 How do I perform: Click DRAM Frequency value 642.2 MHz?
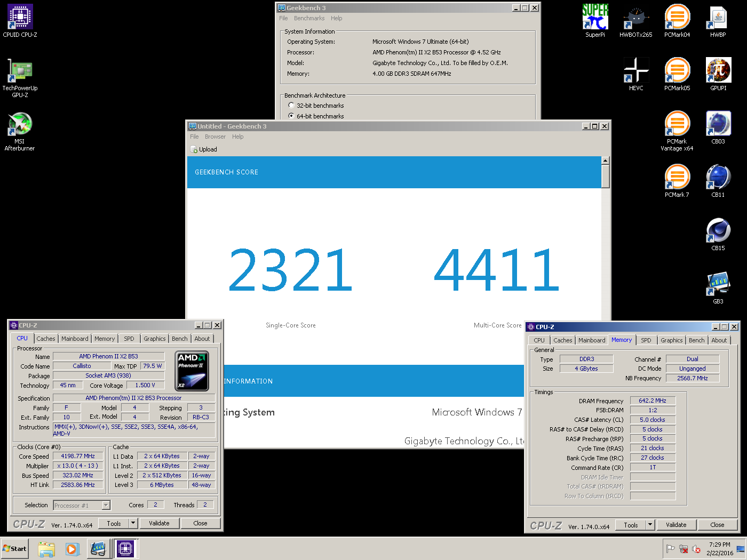tap(653, 401)
